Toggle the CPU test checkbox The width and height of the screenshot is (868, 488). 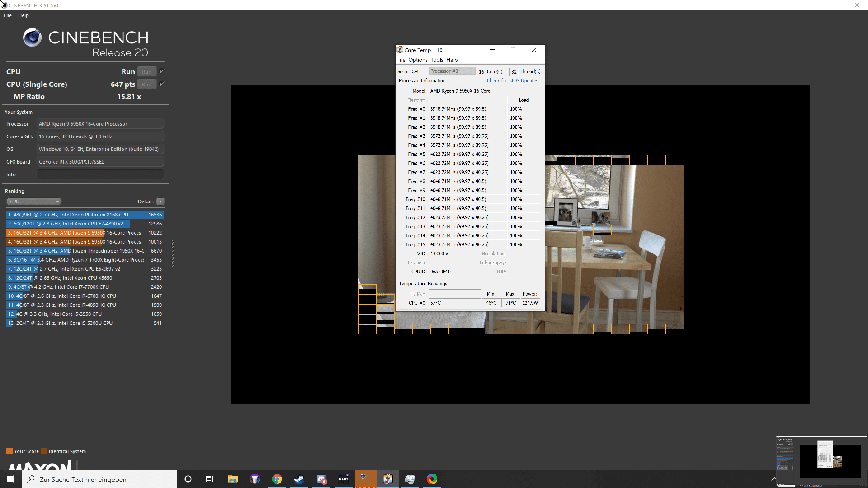pos(162,71)
